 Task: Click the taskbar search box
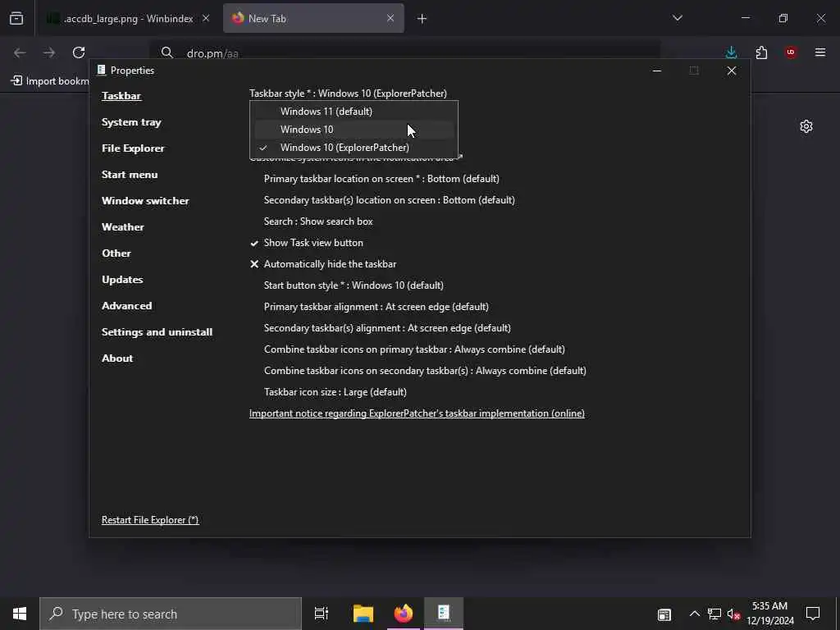[171, 614]
